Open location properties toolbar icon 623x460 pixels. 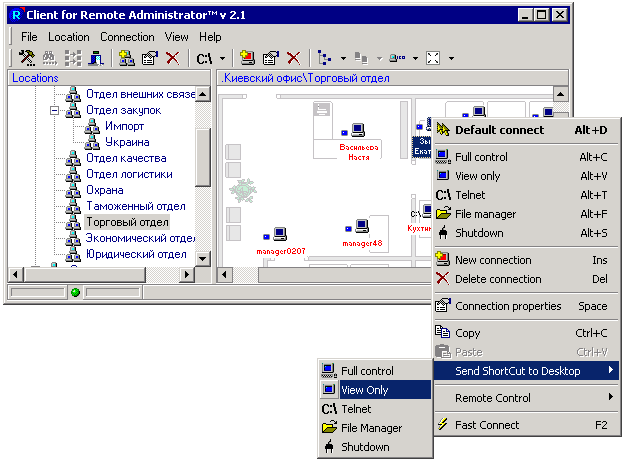150,58
